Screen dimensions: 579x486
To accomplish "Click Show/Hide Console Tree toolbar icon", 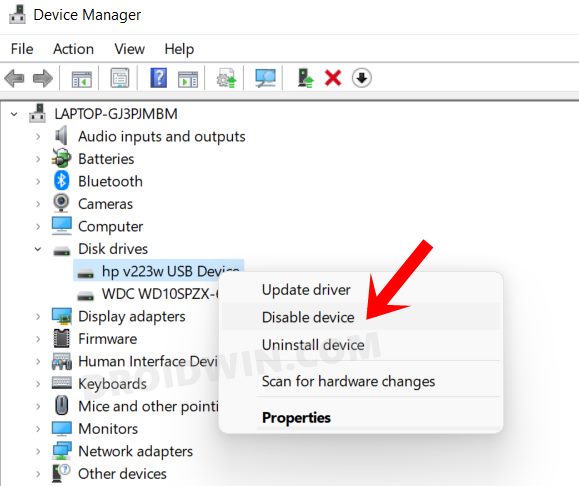I will click(82, 78).
